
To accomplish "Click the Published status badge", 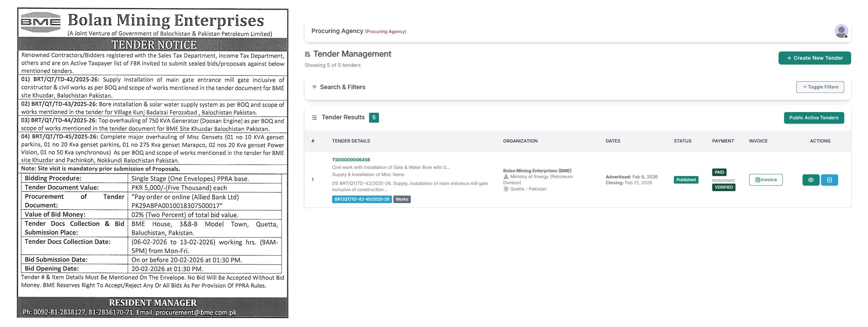I will point(686,180).
